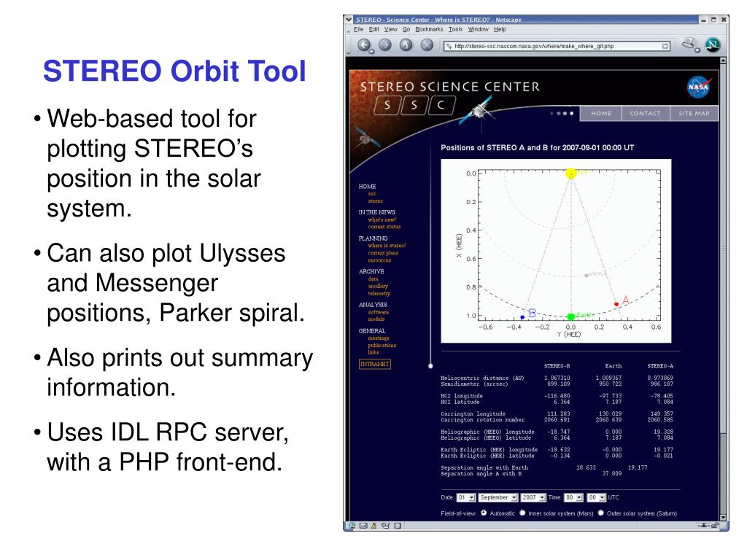This screenshot has width=747, height=560.
Task: Open the 'current status' sidebar link
Action: tap(384, 227)
